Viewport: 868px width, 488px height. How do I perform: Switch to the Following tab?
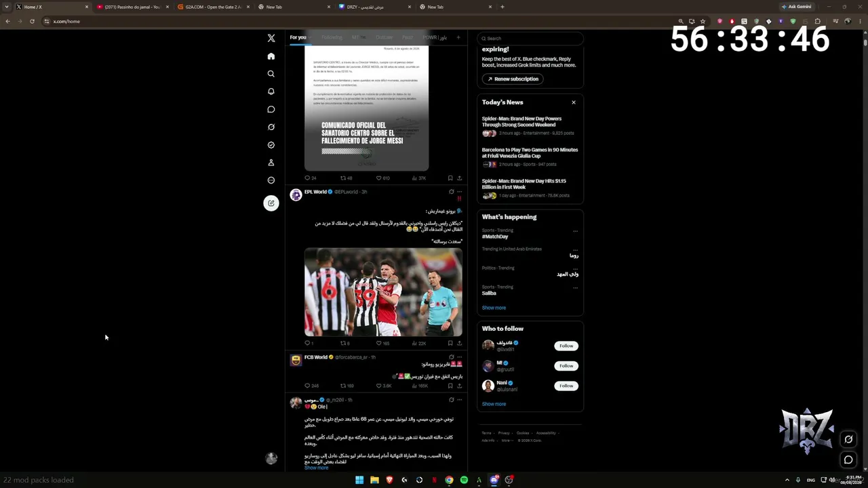pos(332,37)
